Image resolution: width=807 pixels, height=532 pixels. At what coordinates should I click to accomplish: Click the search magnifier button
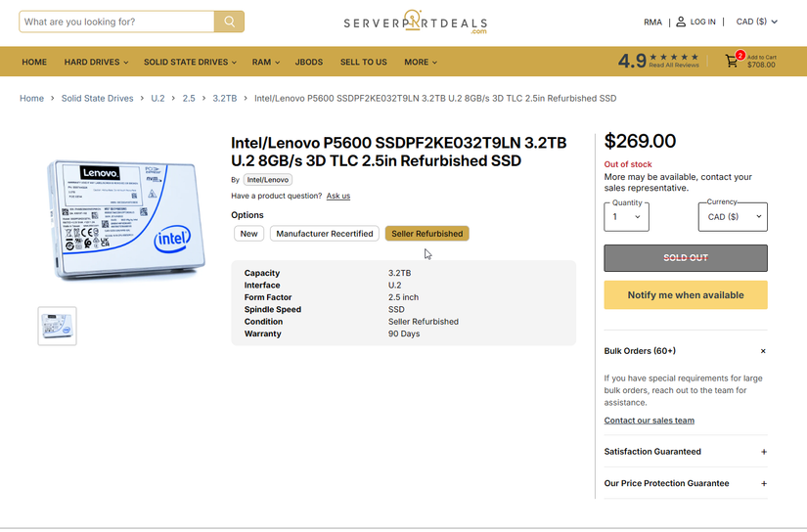[229, 22]
